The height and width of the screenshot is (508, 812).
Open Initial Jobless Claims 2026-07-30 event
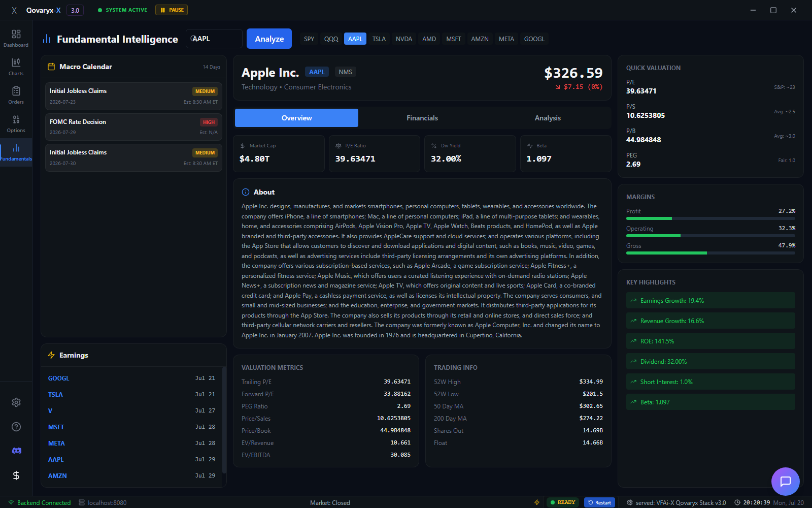click(133, 157)
